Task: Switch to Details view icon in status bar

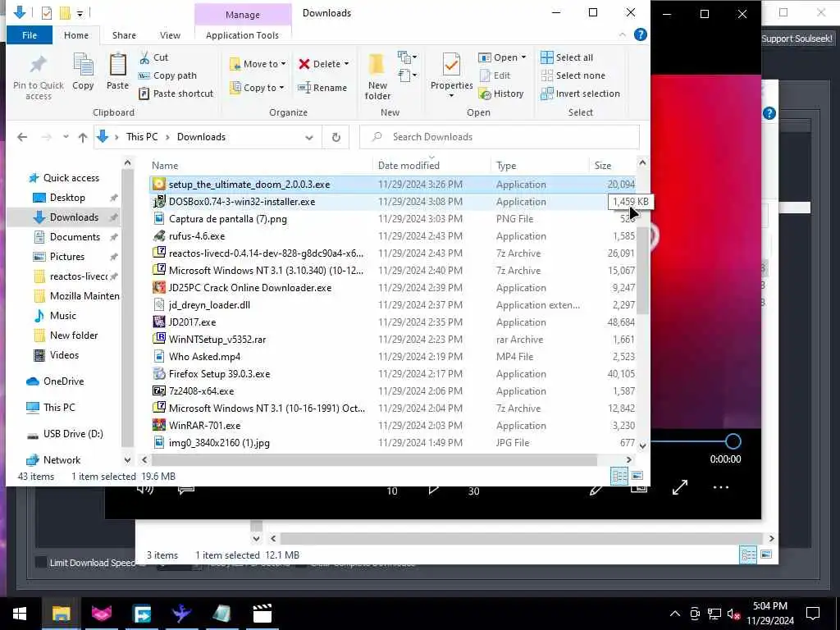Action: pyautogui.click(x=620, y=476)
